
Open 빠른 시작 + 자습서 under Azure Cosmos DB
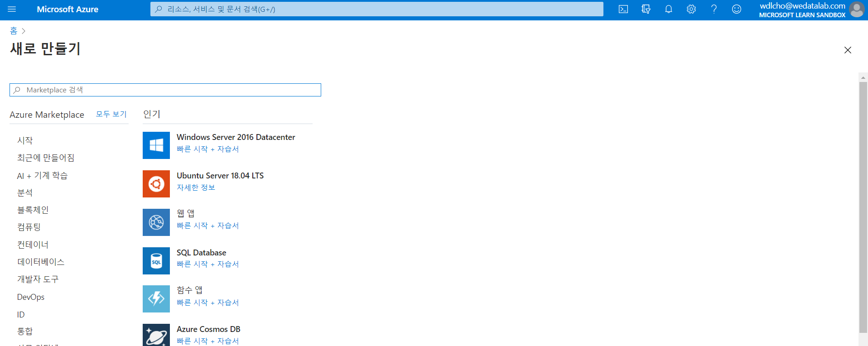pos(208,341)
